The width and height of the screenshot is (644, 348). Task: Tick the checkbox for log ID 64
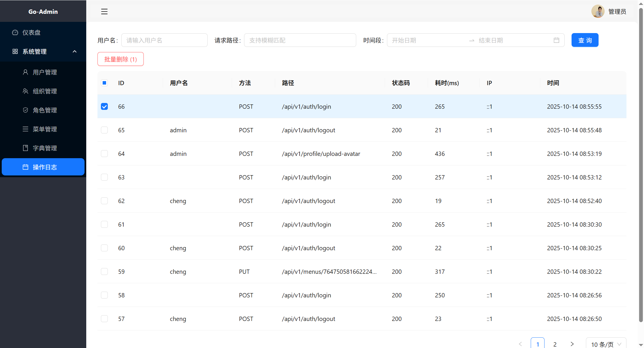pyautogui.click(x=104, y=154)
